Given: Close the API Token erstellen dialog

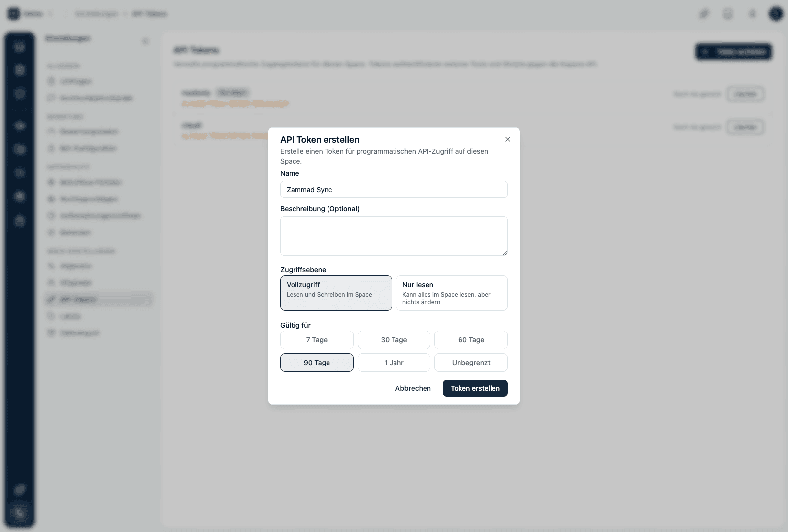Looking at the screenshot, I should coord(508,139).
